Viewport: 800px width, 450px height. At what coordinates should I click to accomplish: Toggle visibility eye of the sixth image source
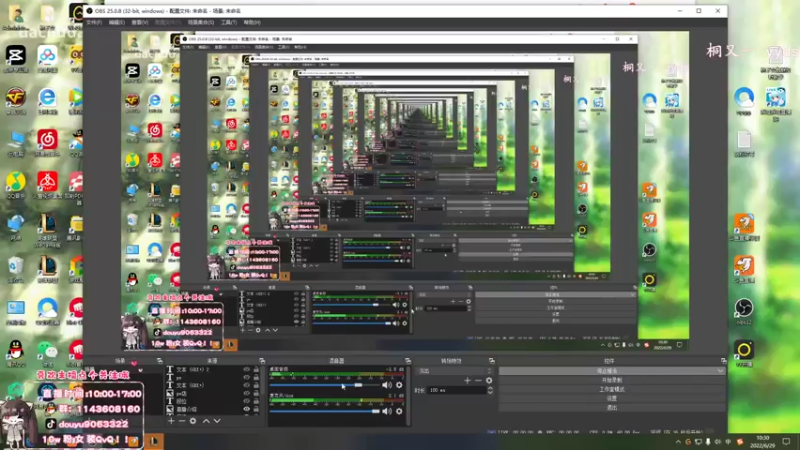pos(246,409)
